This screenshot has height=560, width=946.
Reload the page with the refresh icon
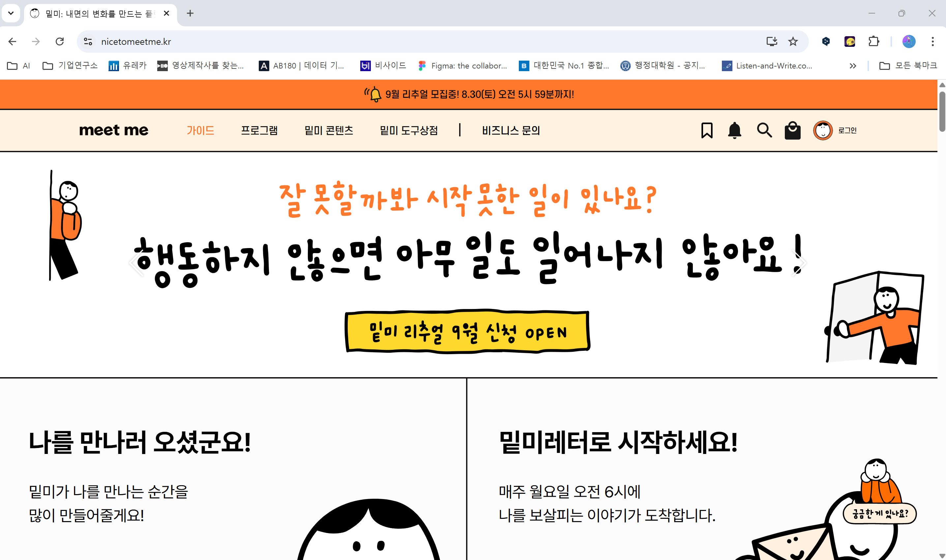point(60,42)
